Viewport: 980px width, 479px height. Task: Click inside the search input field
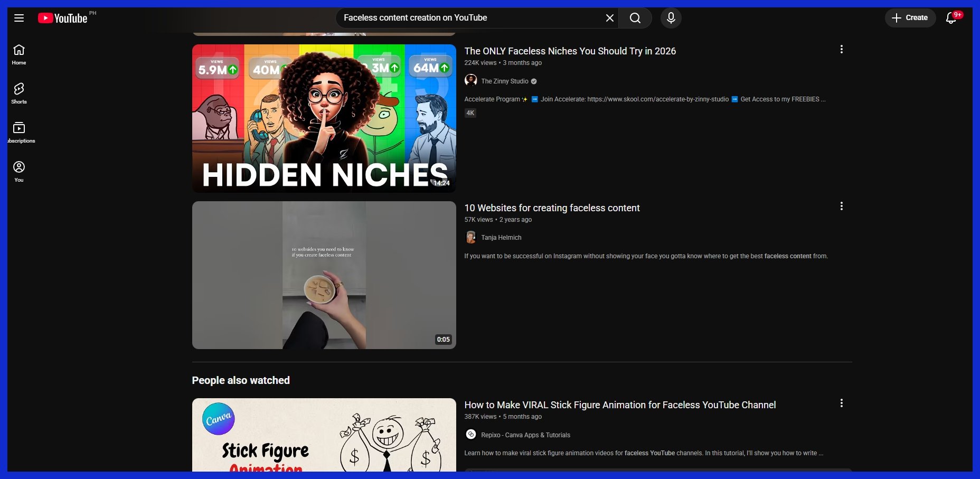(x=470, y=18)
